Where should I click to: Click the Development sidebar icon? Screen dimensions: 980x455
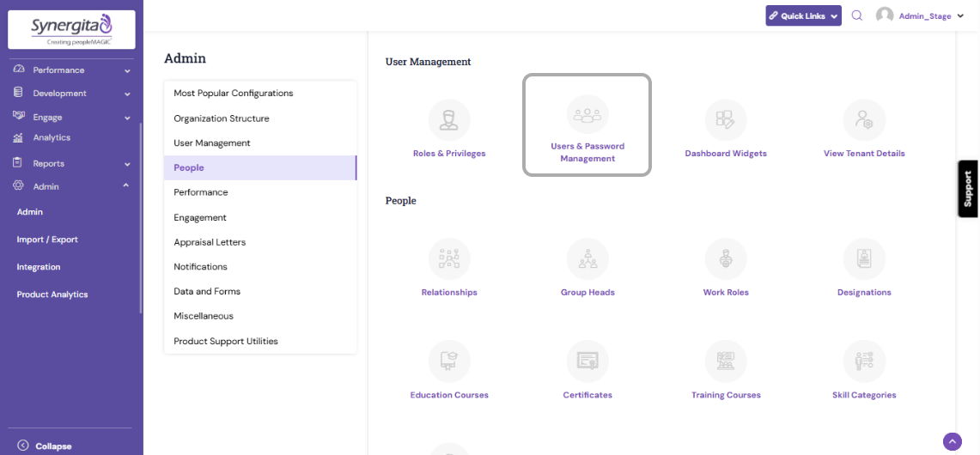click(x=18, y=93)
